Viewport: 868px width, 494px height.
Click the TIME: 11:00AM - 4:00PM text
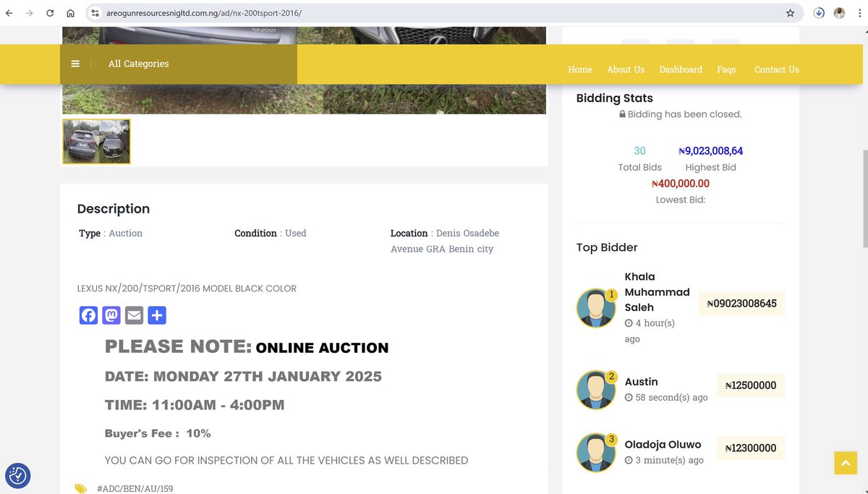195,405
